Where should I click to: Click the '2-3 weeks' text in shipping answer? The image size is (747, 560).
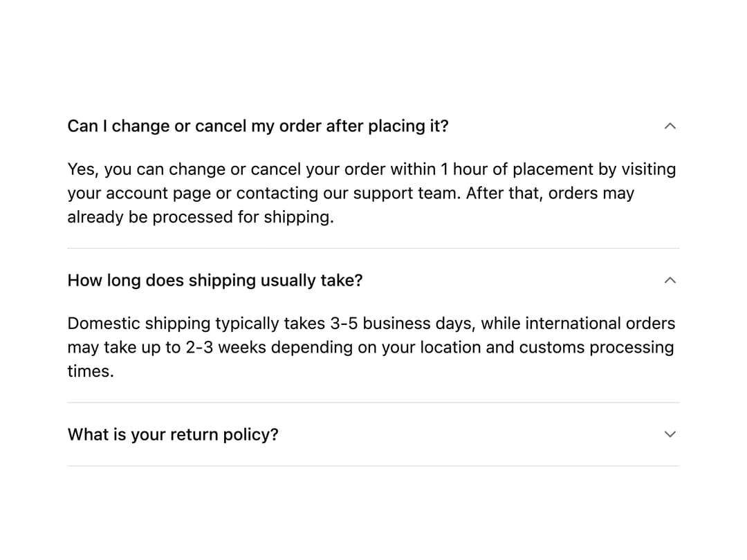click(x=225, y=347)
